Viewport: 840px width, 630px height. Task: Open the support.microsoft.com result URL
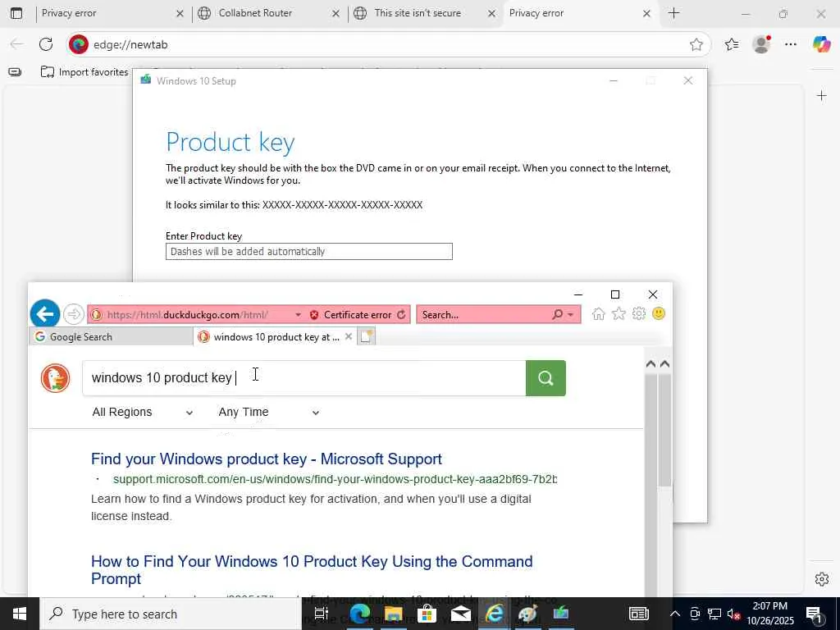[x=335, y=479]
